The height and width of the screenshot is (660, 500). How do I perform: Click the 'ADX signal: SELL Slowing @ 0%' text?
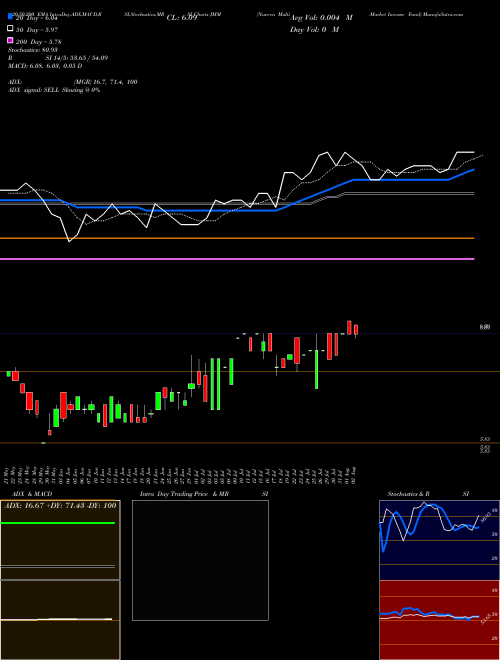[54, 90]
